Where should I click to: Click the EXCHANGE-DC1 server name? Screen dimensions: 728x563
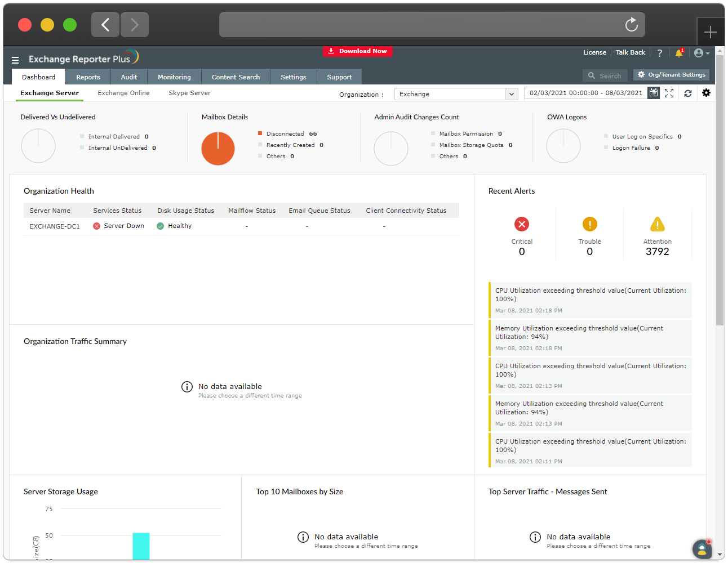click(x=55, y=226)
